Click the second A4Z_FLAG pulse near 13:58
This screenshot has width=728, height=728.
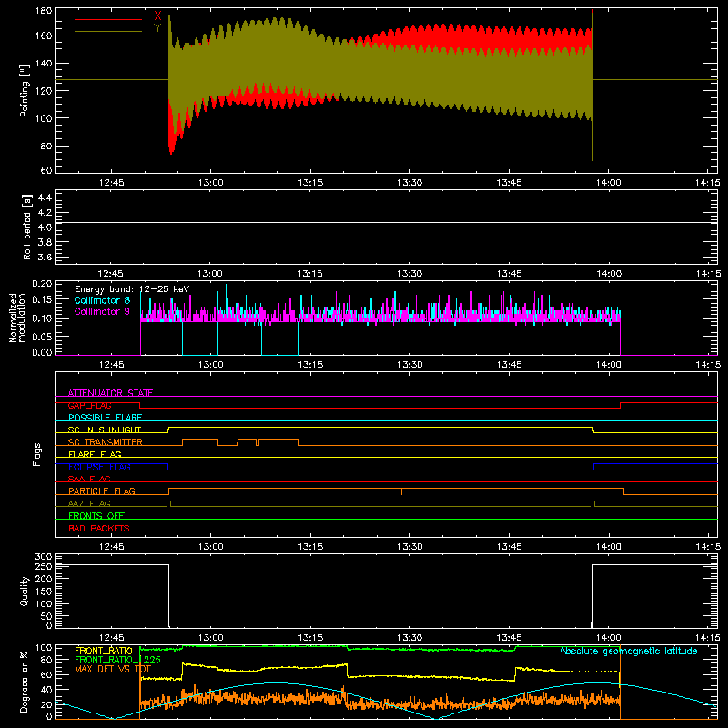pos(593,504)
